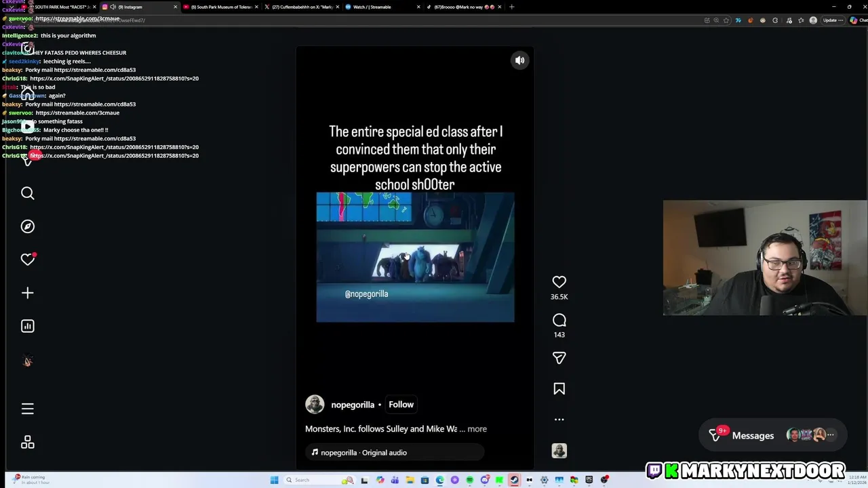Open the browser profile avatar
This screenshot has width=868, height=488.
pos(813,20)
